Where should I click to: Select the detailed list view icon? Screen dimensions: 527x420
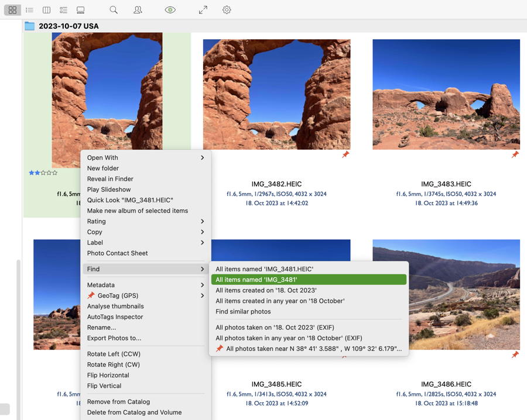click(63, 10)
